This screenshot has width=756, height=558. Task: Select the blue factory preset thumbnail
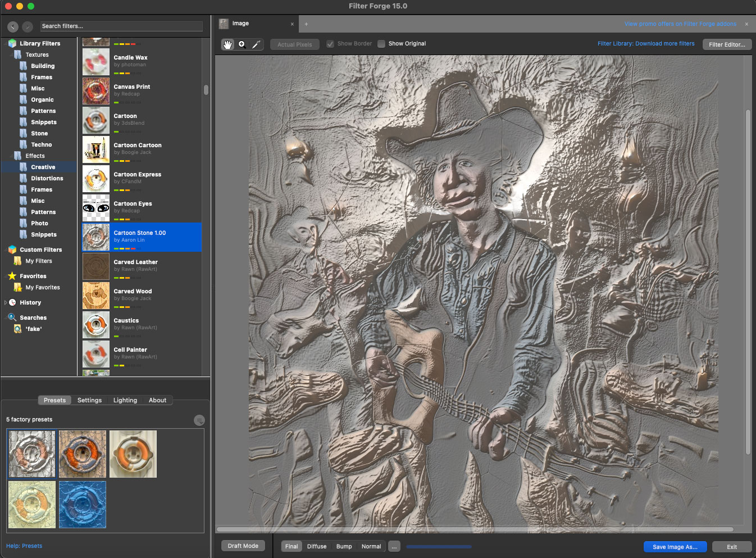click(x=83, y=504)
